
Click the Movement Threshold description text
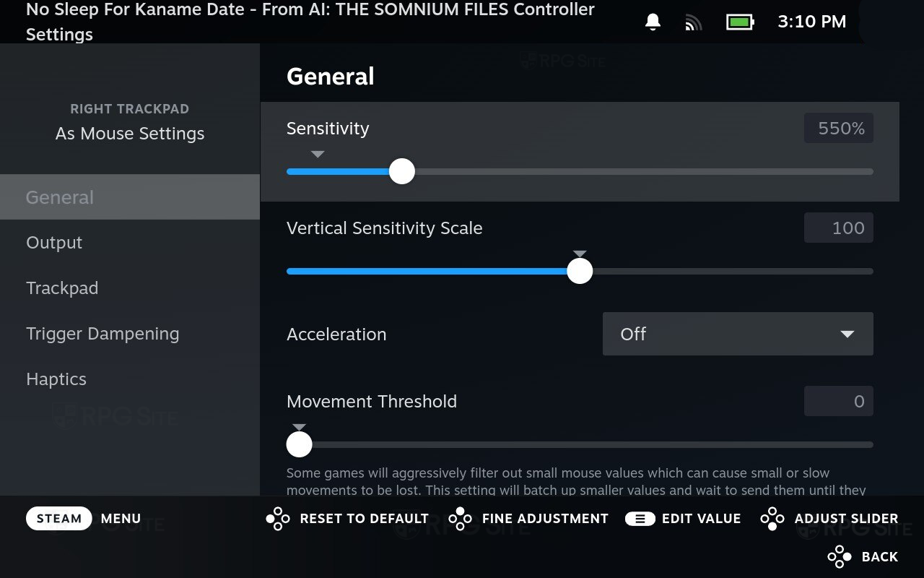tap(576, 482)
